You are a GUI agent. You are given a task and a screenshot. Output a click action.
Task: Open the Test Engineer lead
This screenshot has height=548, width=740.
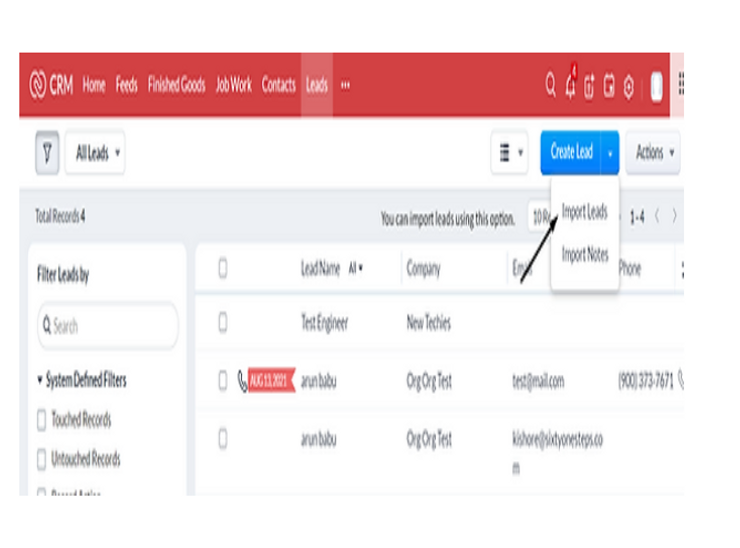click(325, 323)
